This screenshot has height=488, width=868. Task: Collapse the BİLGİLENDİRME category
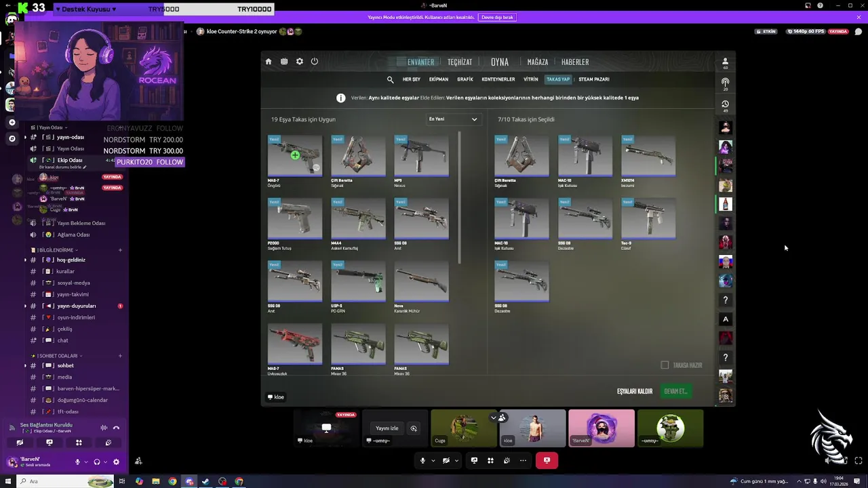[54, 250]
